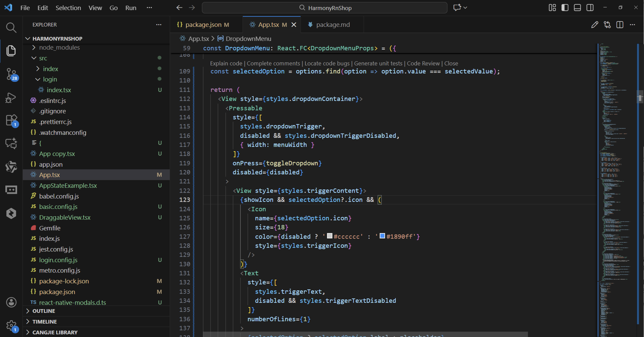Collapse the login folder
The image size is (644, 337).
point(50,79)
